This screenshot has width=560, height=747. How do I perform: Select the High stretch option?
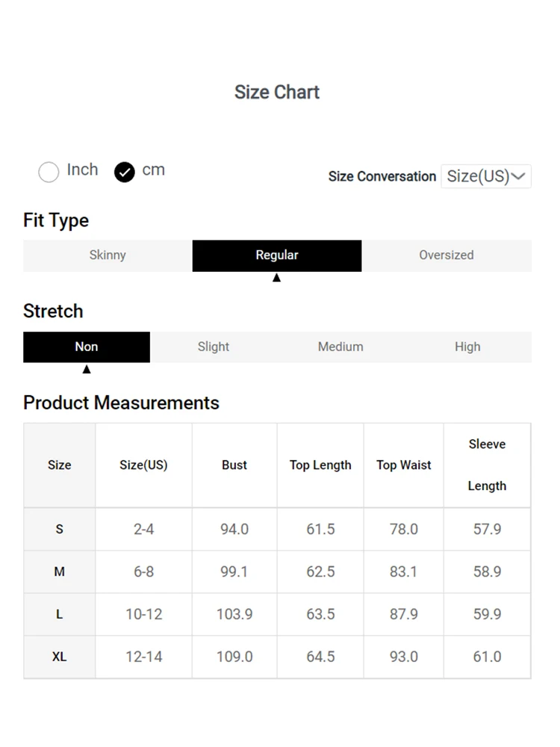click(x=467, y=347)
